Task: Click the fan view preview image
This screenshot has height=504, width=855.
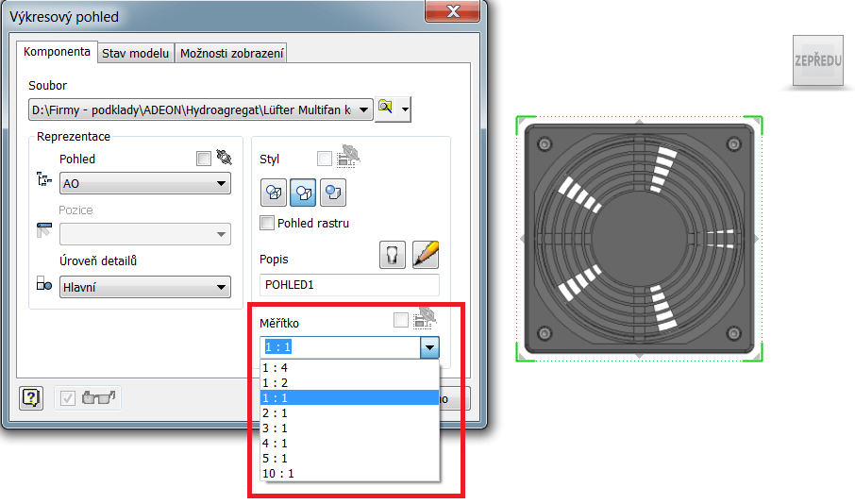Action: (x=639, y=239)
